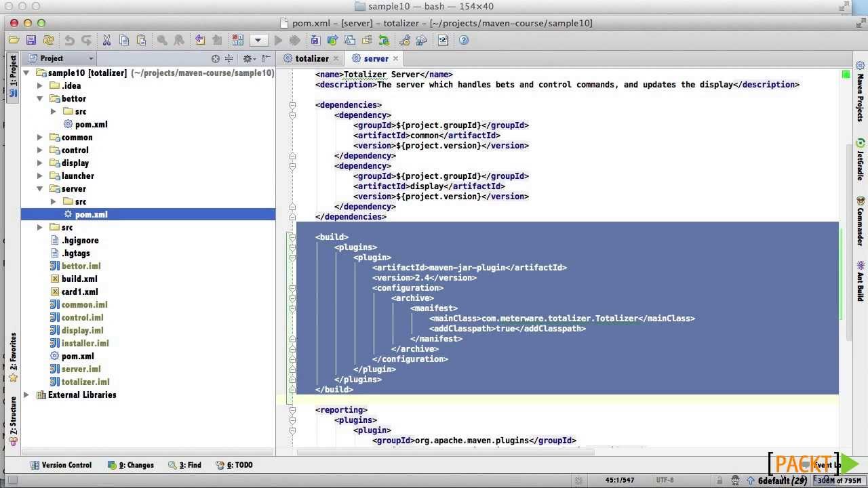Collapse the server module folder
Image resolution: width=868 pixels, height=488 pixels.
click(x=40, y=189)
